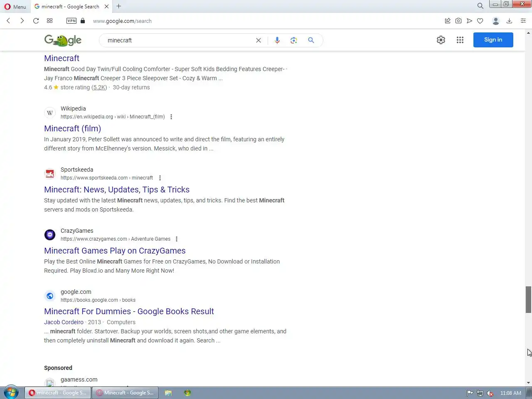Open Opera Easy Setup menu icon
The height and width of the screenshot is (399, 532).
pyautogui.click(x=523, y=21)
